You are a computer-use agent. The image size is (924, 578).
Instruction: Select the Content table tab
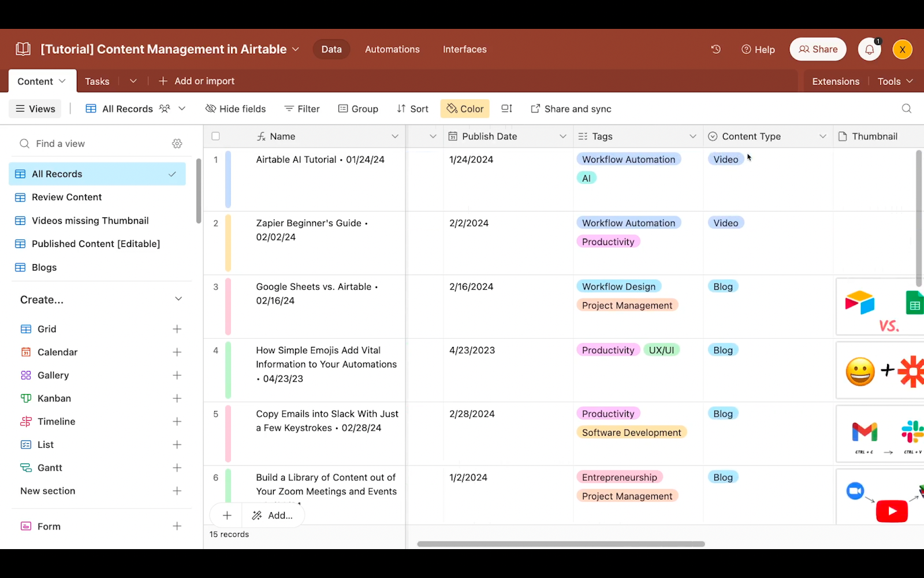coord(42,81)
